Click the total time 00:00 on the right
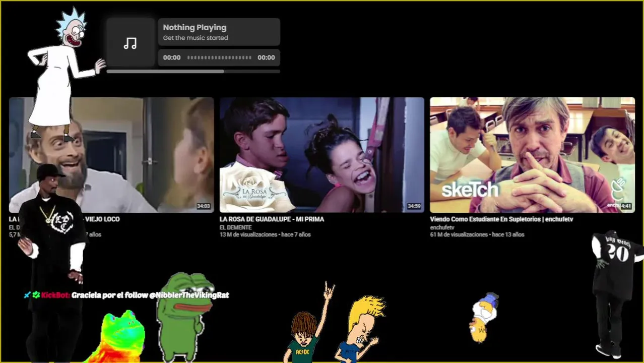This screenshot has width=644, height=363. (266, 57)
